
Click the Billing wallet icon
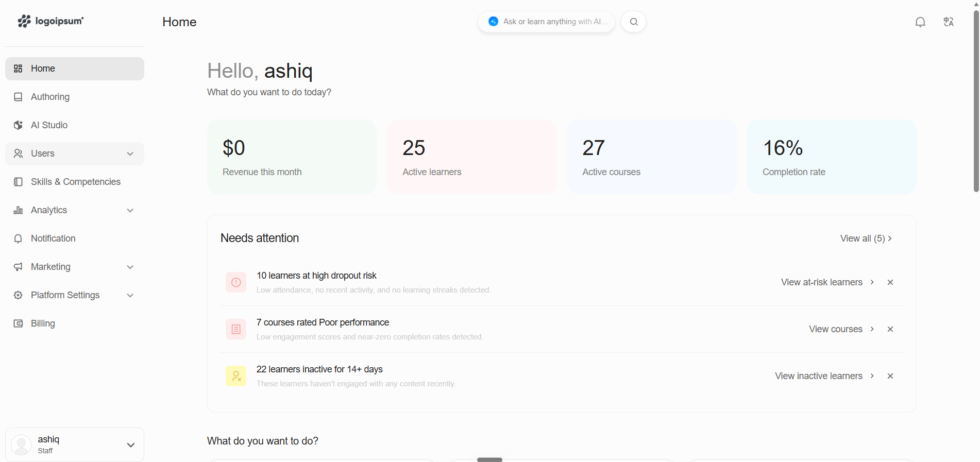point(18,323)
